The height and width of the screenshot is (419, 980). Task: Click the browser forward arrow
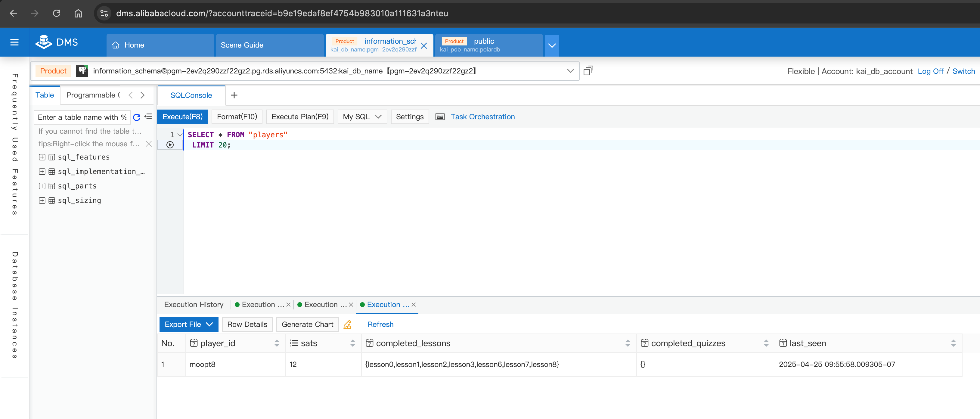click(35, 13)
